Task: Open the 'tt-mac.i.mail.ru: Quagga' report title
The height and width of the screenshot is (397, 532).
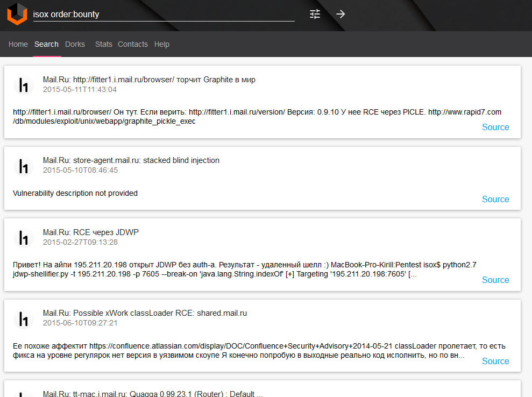Action: click(x=153, y=394)
